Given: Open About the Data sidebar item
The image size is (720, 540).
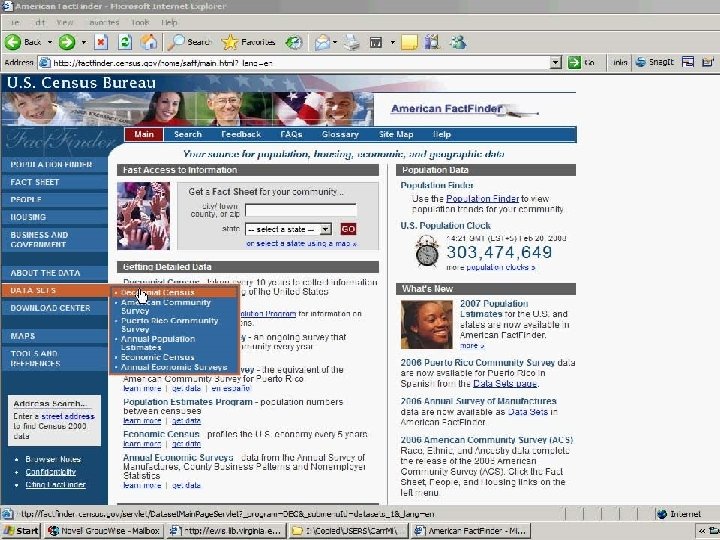Looking at the screenshot, I should click(x=54, y=273).
